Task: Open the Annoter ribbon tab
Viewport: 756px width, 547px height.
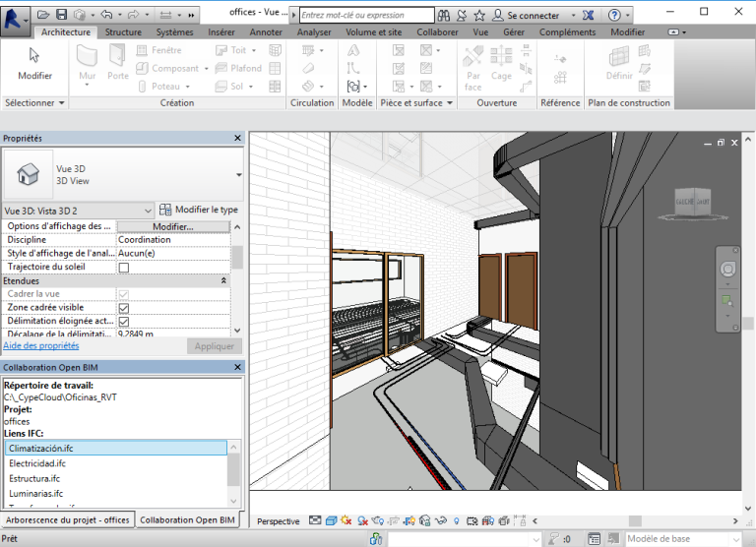Action: pyautogui.click(x=266, y=32)
